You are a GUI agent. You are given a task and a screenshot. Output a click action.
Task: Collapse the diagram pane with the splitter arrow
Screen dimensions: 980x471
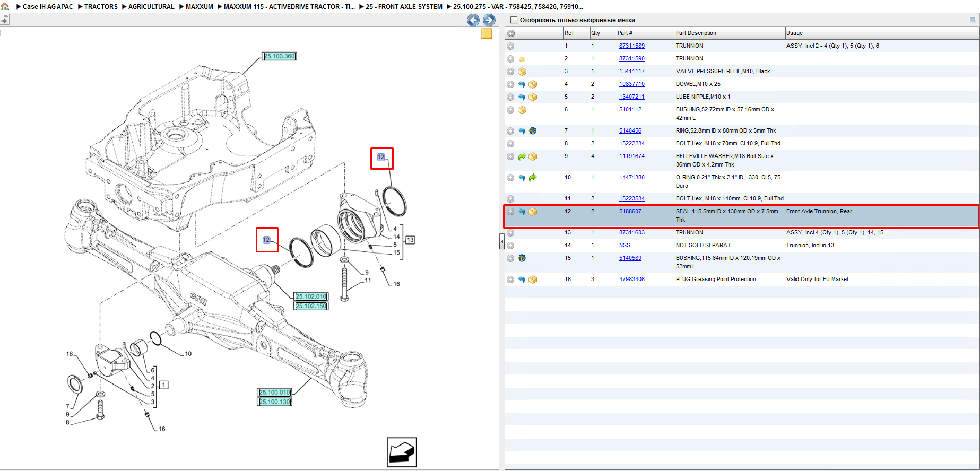502,242
